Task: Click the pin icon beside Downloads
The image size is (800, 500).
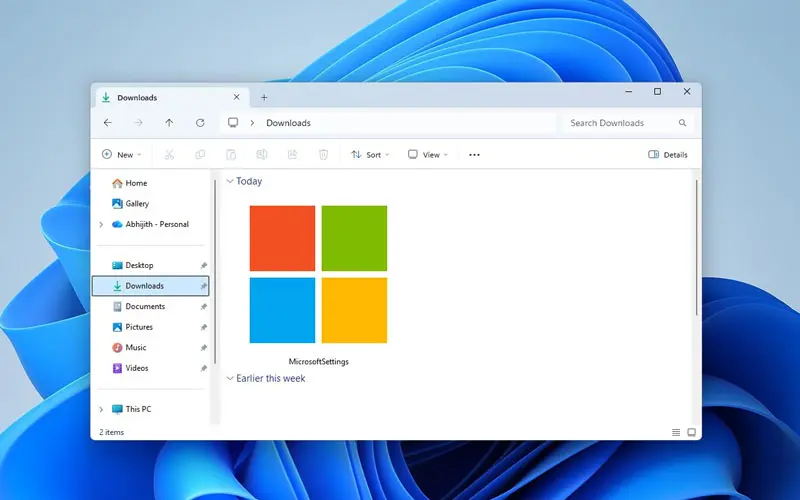Action: 203,286
